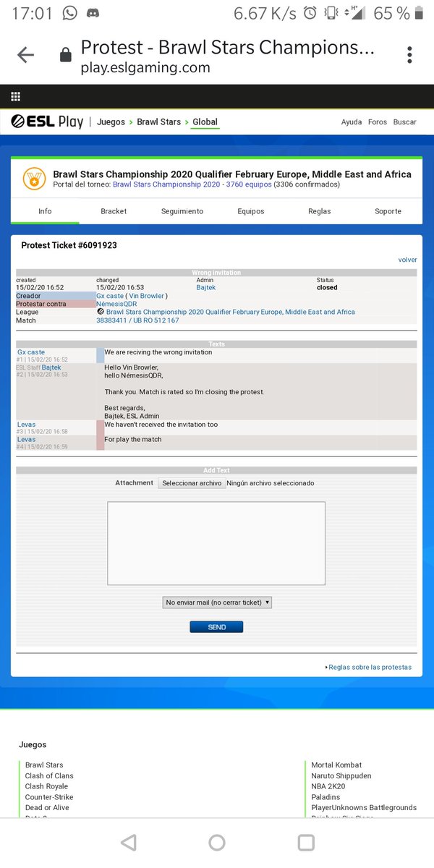Switch to the Info tab
This screenshot has width=434, height=868.
(45, 211)
